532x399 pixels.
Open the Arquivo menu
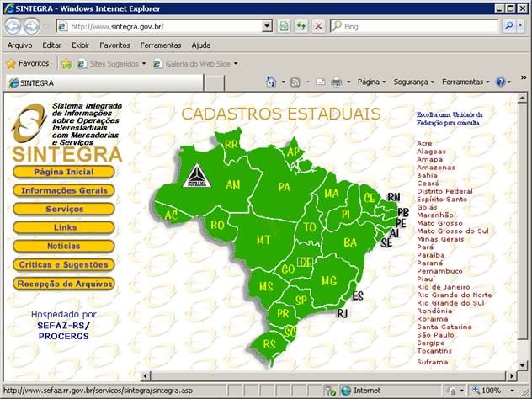(x=19, y=45)
